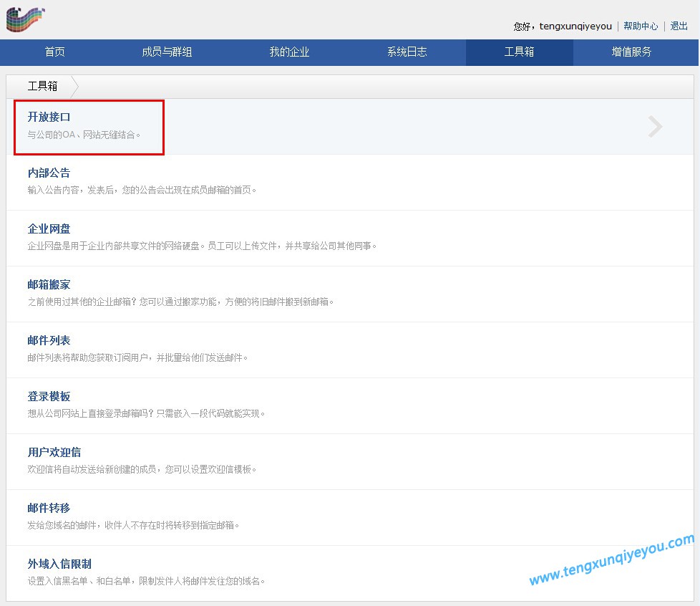The image size is (700, 606).
Task: Open the 登录模板 tool
Action: coord(49,396)
